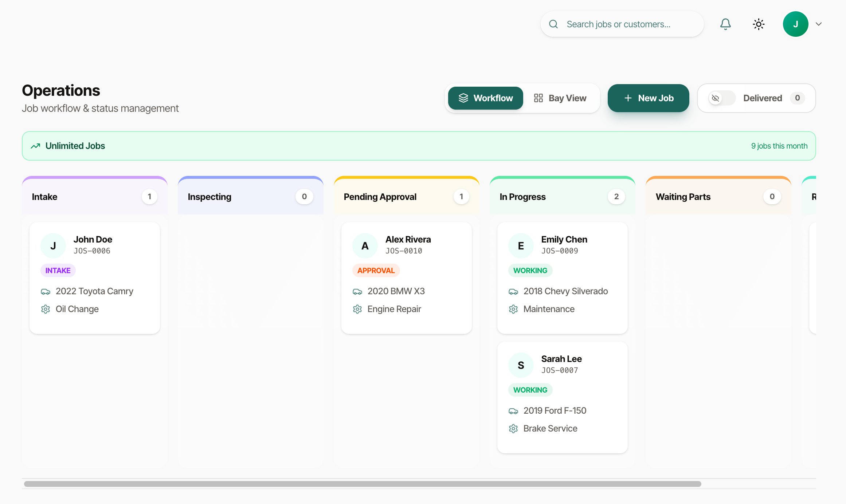Open the J profile avatar menu
Viewport: 846px width, 504px height.
[795, 24]
